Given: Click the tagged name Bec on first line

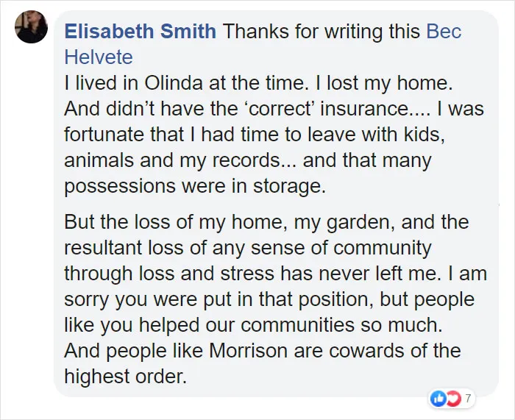Looking at the screenshot, I should pyautogui.click(x=444, y=31).
